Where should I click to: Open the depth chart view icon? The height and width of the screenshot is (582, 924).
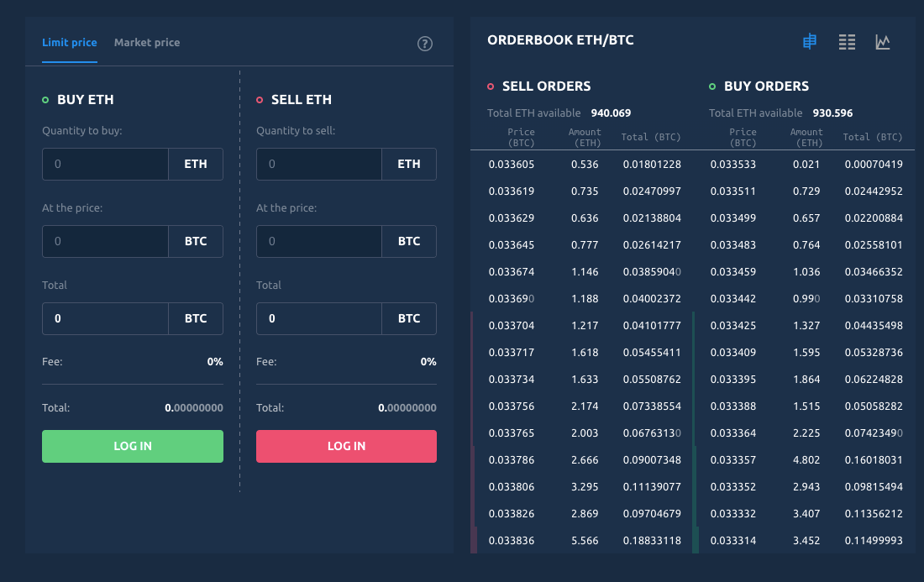pyautogui.click(x=883, y=42)
